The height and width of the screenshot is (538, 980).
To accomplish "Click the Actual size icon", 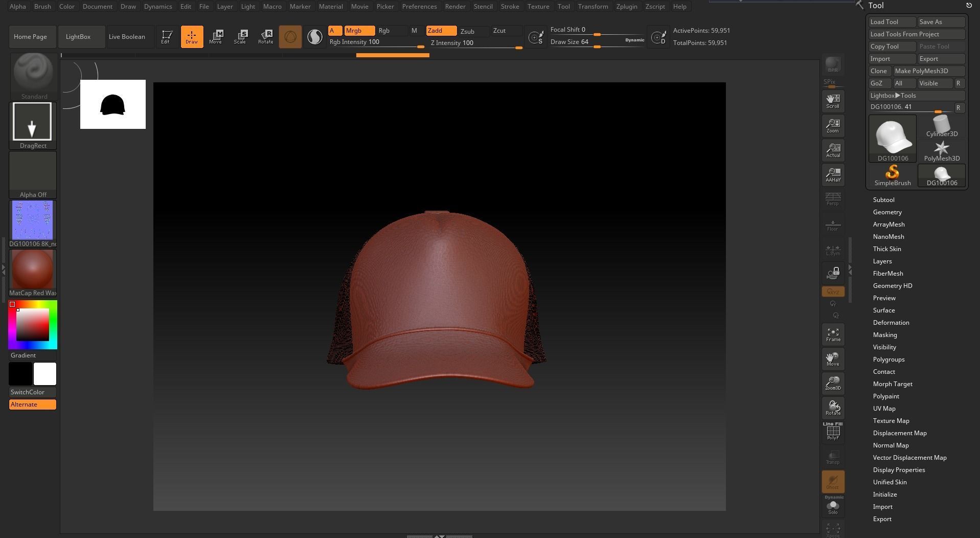I will pos(833,150).
